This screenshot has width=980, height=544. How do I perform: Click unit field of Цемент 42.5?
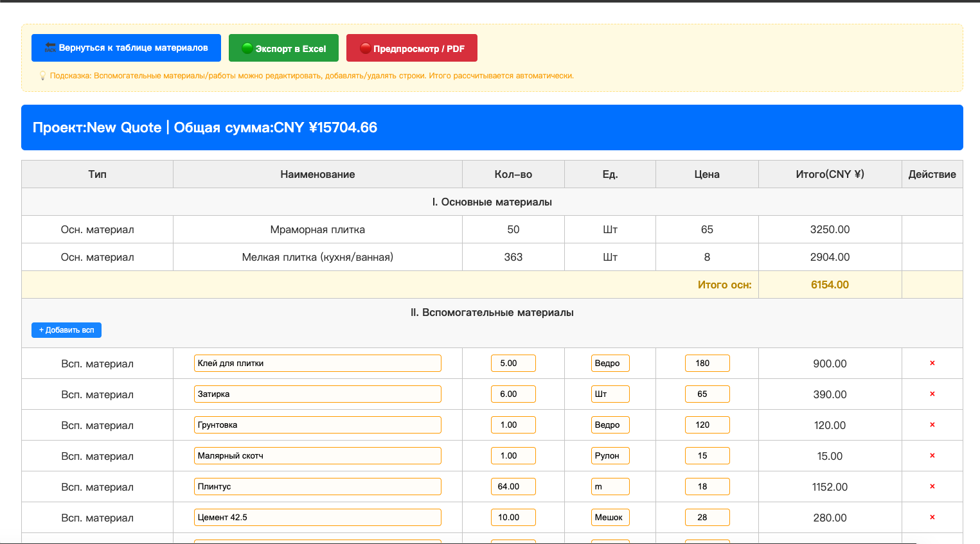(610, 518)
